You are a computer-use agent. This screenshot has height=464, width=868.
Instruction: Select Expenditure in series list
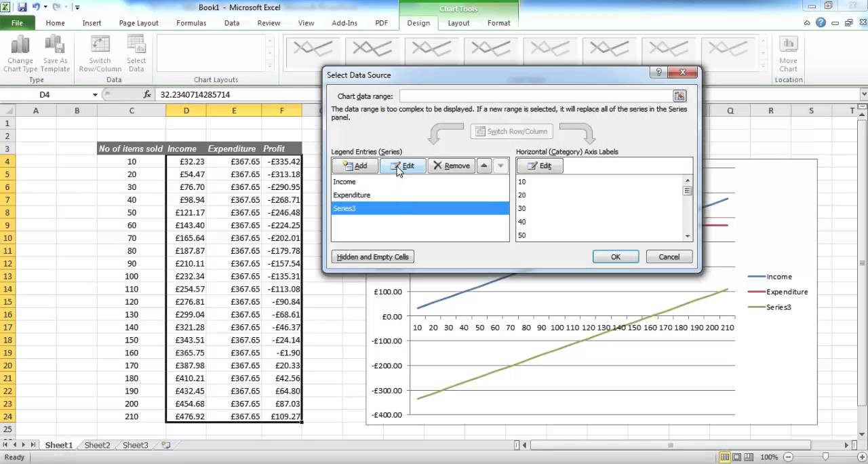pos(420,195)
